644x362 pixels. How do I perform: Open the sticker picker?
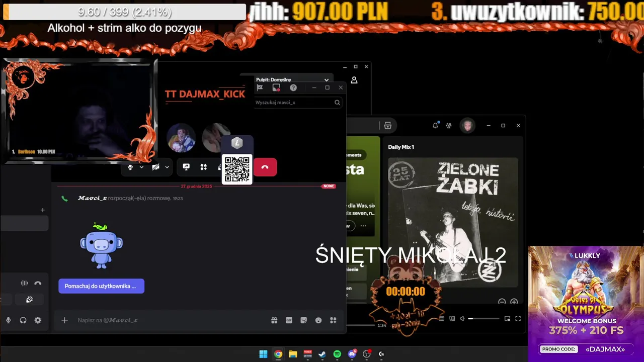tap(304, 320)
